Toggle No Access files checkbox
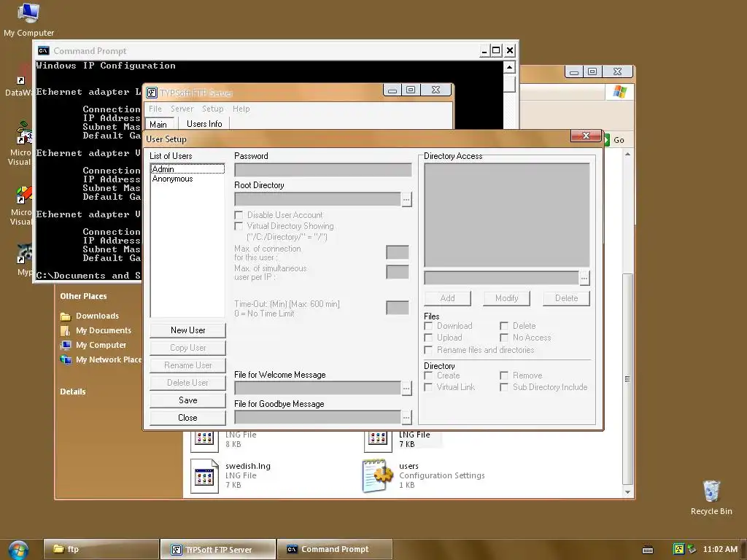This screenshot has width=747, height=560. pos(504,338)
